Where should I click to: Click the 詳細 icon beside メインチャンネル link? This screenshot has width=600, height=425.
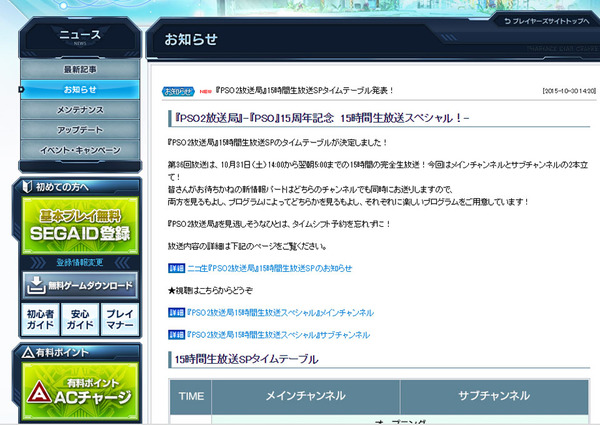pyautogui.click(x=176, y=313)
